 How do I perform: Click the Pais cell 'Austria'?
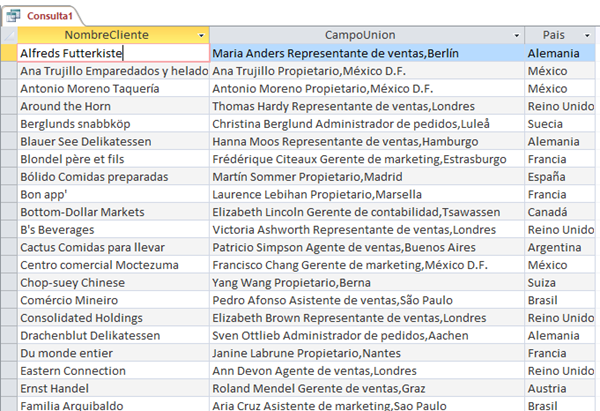(x=560, y=388)
